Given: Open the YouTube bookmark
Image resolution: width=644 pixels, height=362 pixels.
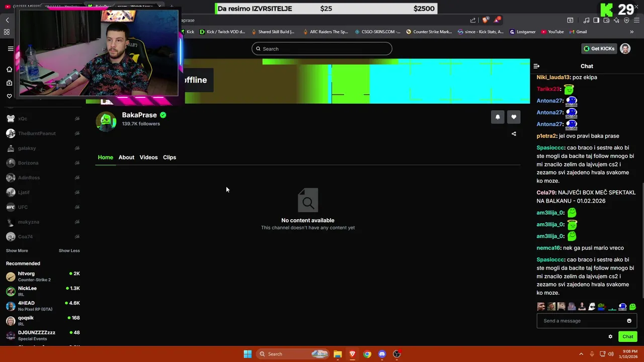Looking at the screenshot, I should [552, 32].
